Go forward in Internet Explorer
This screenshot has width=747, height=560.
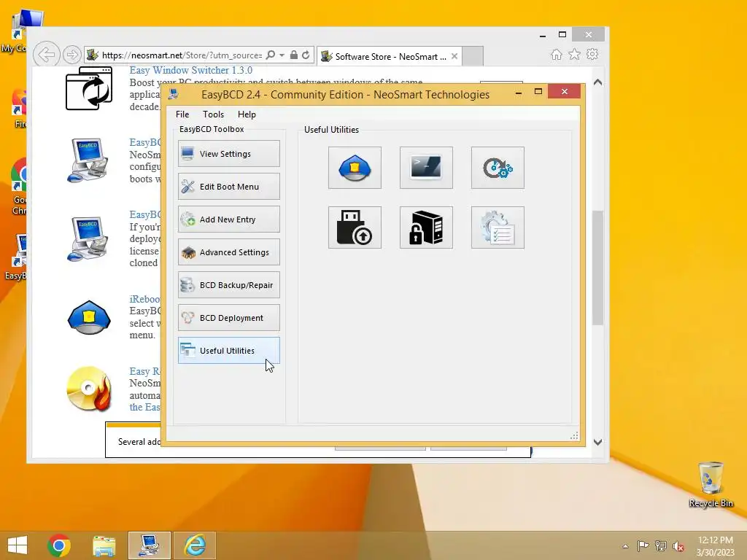[x=71, y=55]
